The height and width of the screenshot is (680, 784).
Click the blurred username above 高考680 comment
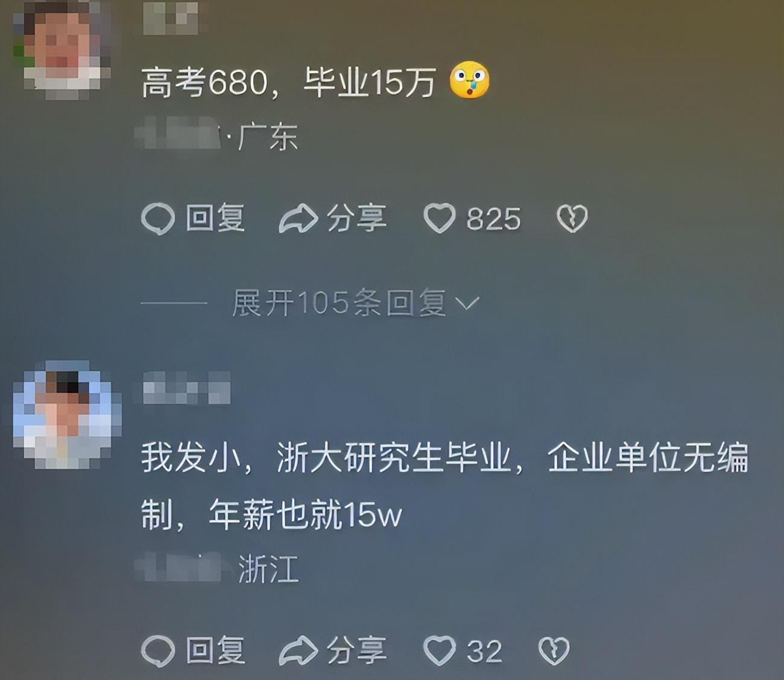pos(170,17)
